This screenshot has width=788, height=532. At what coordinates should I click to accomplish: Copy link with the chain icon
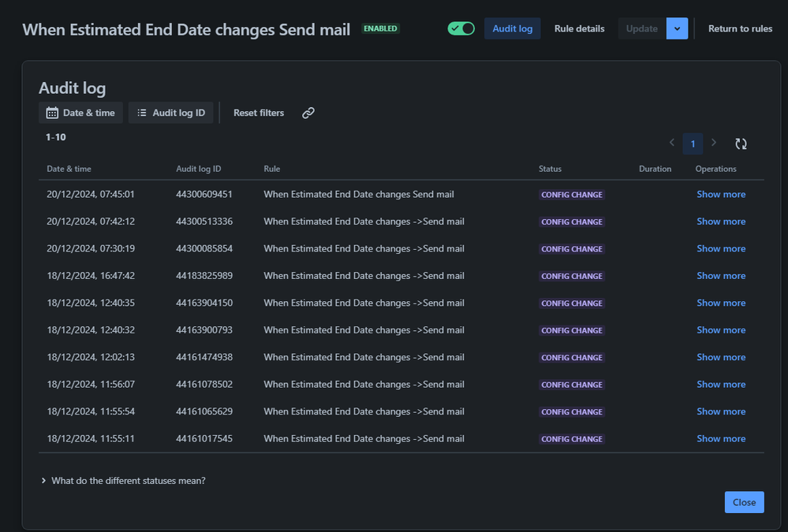click(308, 113)
